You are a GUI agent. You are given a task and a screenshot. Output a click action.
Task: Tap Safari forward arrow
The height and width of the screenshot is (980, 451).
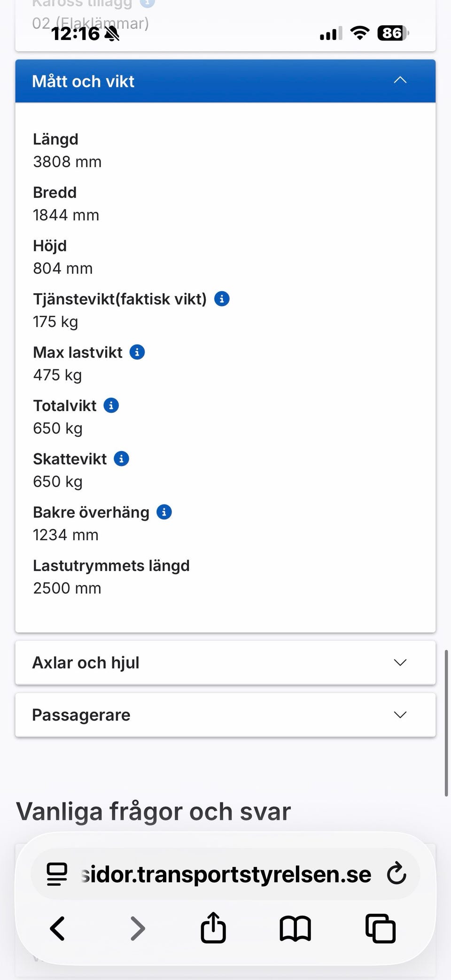[x=137, y=928]
